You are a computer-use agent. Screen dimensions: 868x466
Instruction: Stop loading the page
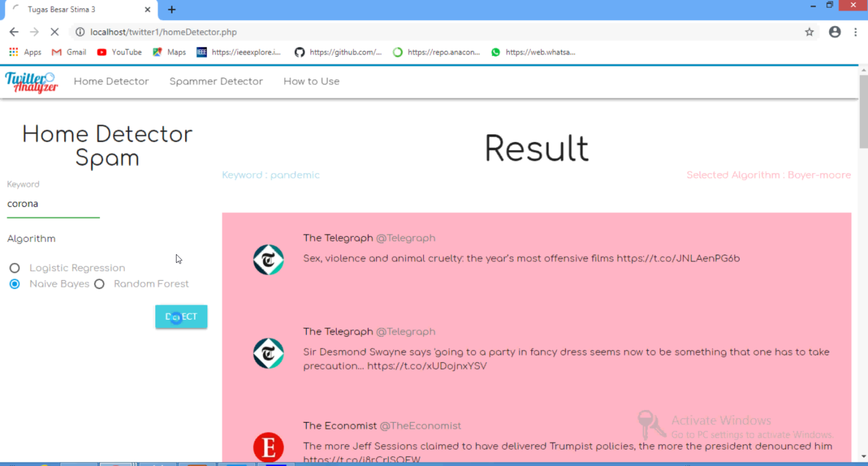click(x=54, y=32)
